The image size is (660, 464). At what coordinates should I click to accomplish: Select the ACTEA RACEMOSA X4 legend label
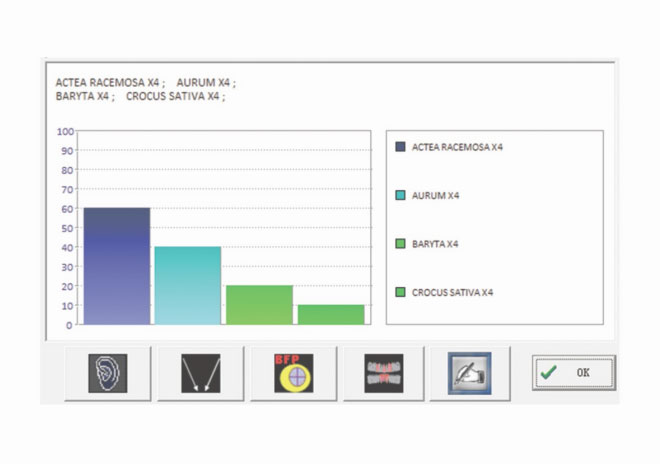(x=457, y=147)
